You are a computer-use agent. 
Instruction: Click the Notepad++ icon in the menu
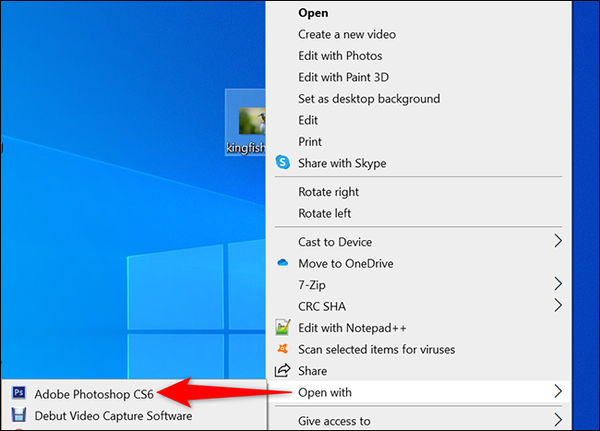[282, 327]
